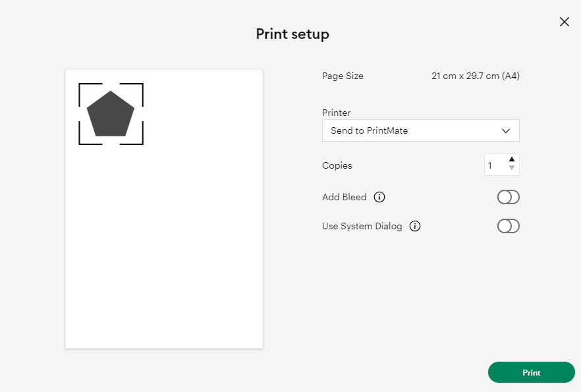Click the Copies label

[337, 165]
